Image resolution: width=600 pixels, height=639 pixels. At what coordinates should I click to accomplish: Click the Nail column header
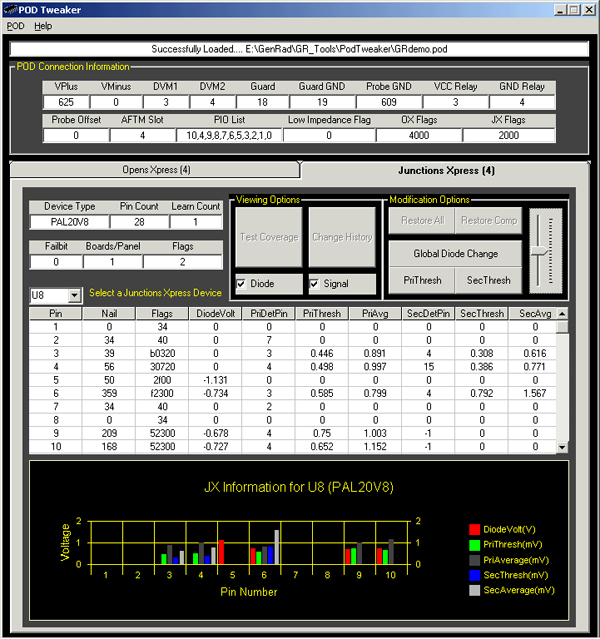pos(109,313)
